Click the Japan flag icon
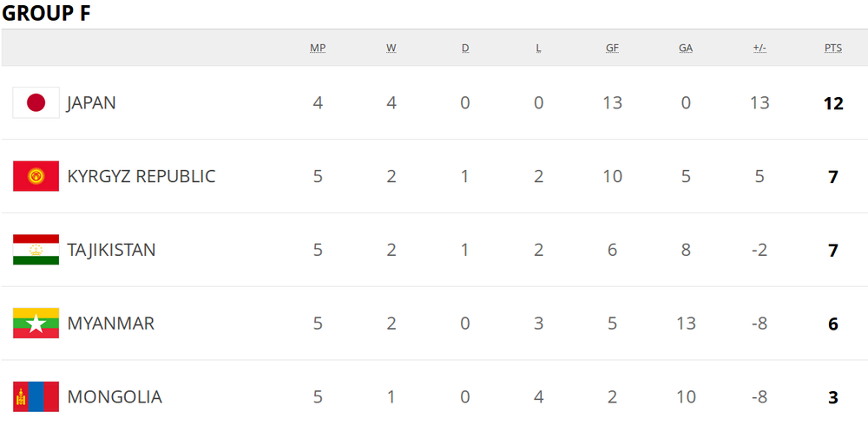 tap(36, 103)
